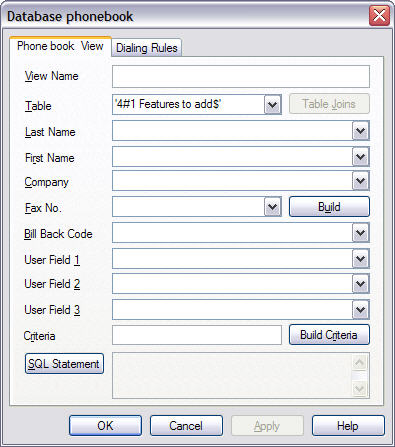Expand the Last Name dropdown
The image size is (395, 447).
[361, 131]
